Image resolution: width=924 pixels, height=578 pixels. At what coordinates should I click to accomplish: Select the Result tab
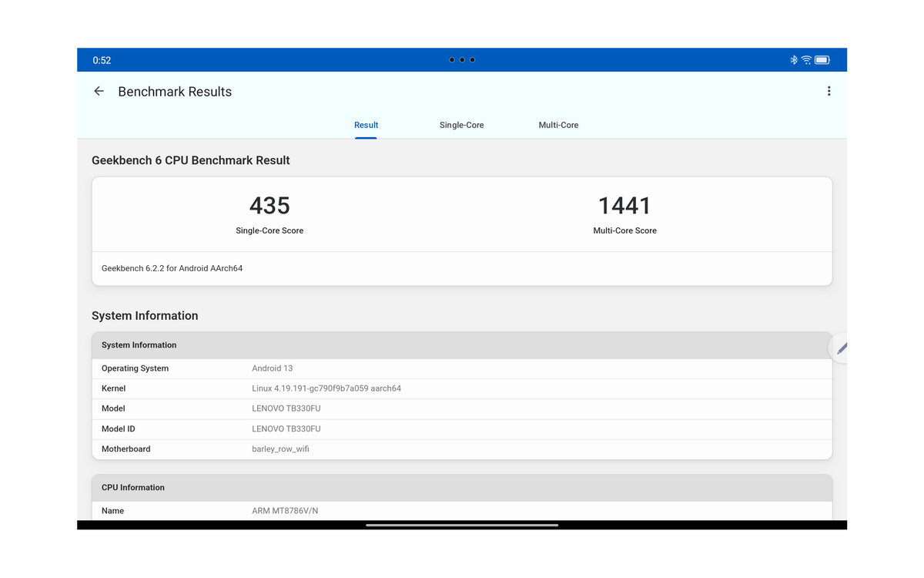(366, 125)
